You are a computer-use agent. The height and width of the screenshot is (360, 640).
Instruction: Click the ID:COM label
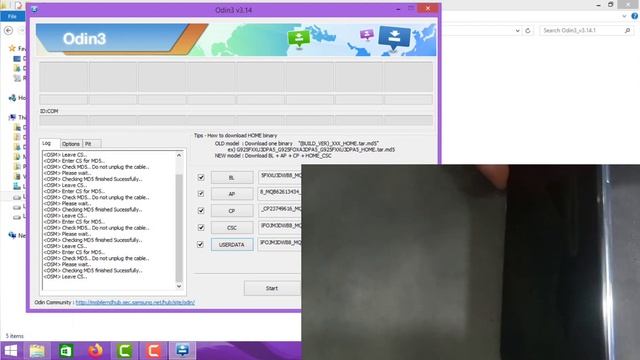(x=49, y=111)
